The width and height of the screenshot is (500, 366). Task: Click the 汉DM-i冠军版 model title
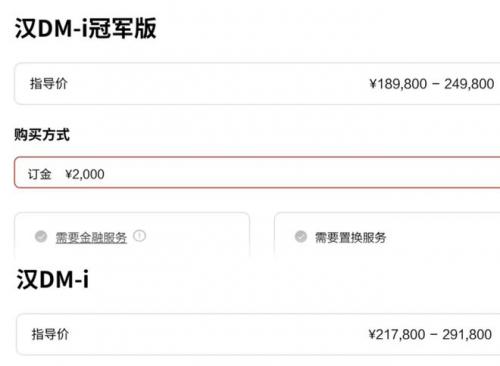(x=86, y=28)
